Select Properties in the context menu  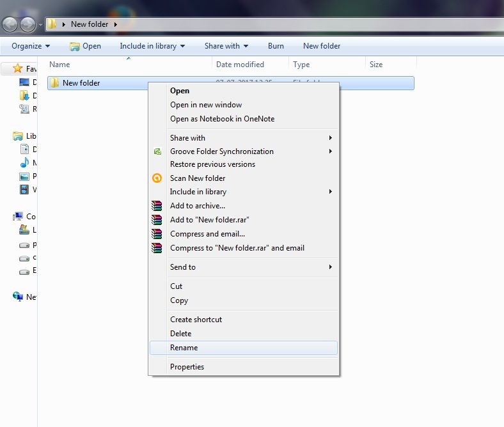coord(187,367)
